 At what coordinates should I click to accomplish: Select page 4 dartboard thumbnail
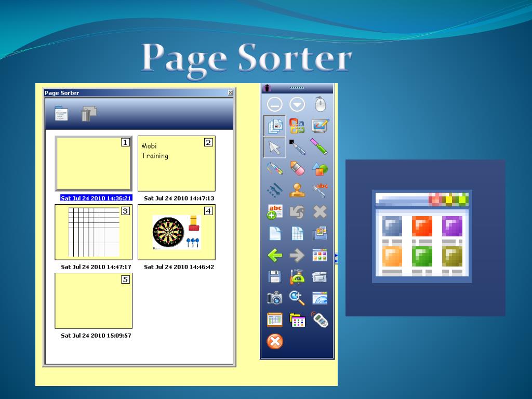point(177,232)
